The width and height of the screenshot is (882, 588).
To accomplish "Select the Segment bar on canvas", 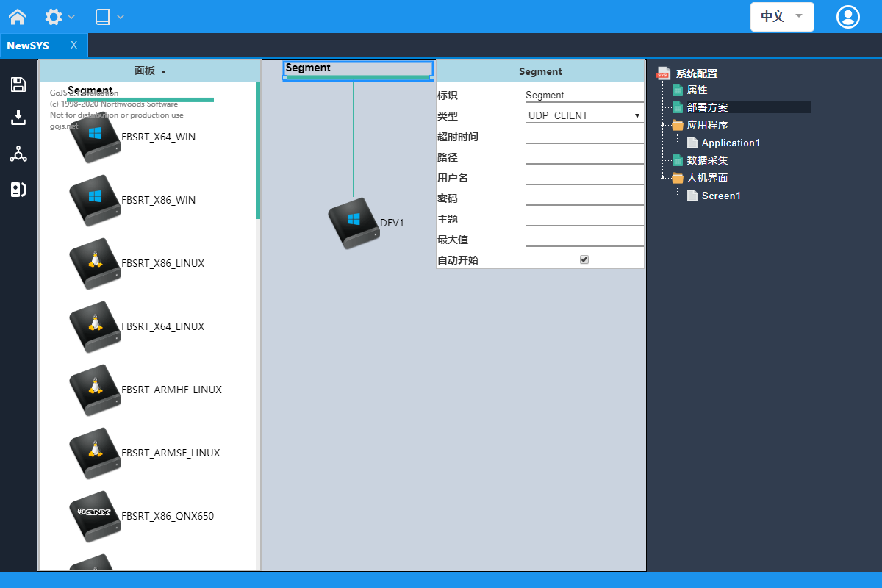I will tap(358, 70).
